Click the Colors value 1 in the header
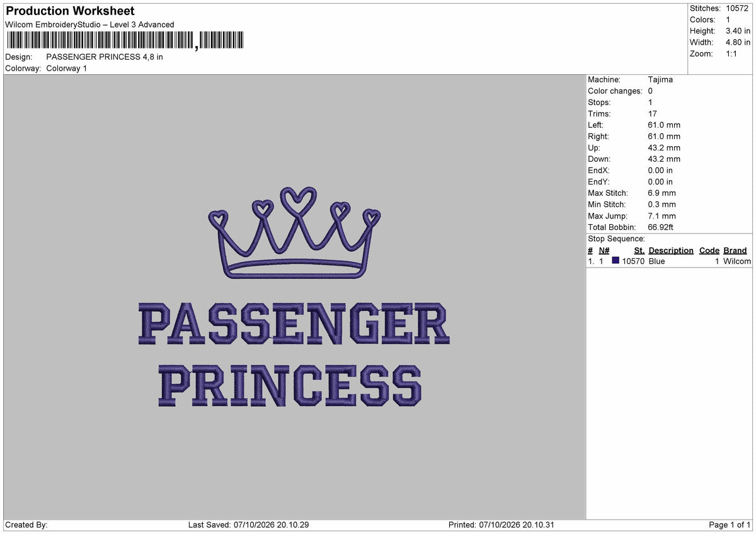The image size is (756, 534). click(x=728, y=20)
